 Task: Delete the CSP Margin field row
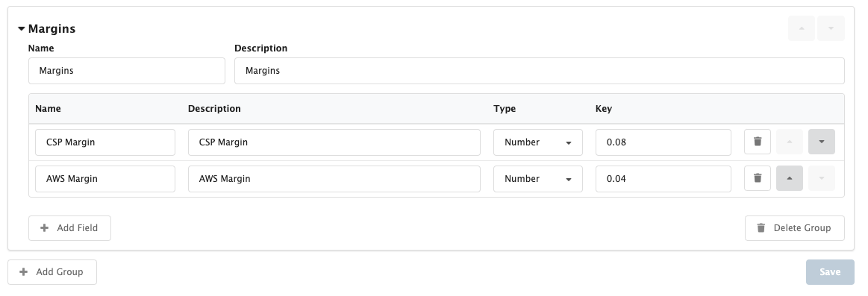click(x=758, y=142)
